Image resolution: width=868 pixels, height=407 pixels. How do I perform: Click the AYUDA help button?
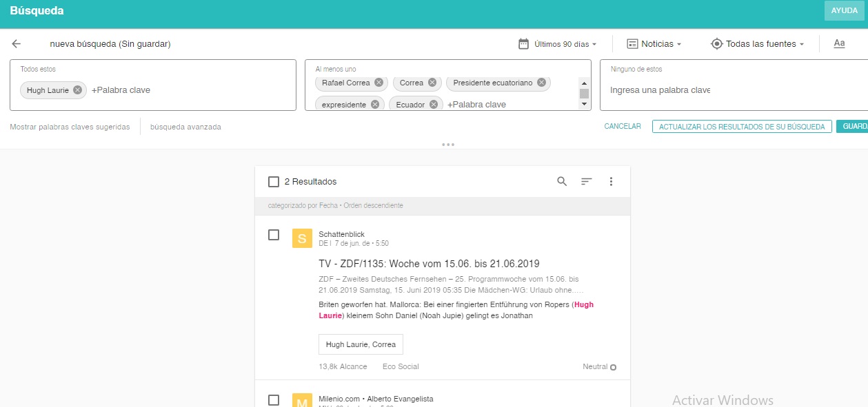pyautogui.click(x=844, y=11)
